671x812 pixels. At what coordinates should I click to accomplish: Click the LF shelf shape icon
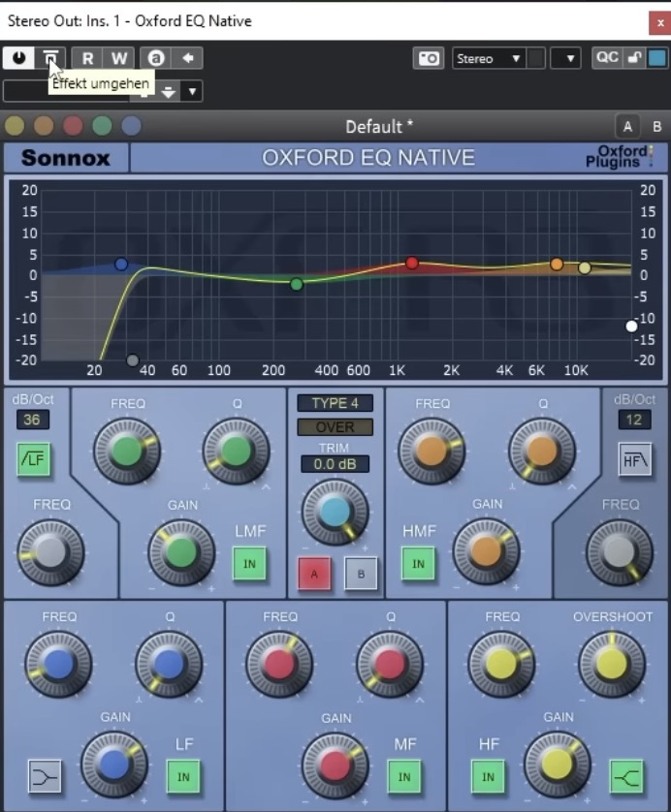coord(45,776)
